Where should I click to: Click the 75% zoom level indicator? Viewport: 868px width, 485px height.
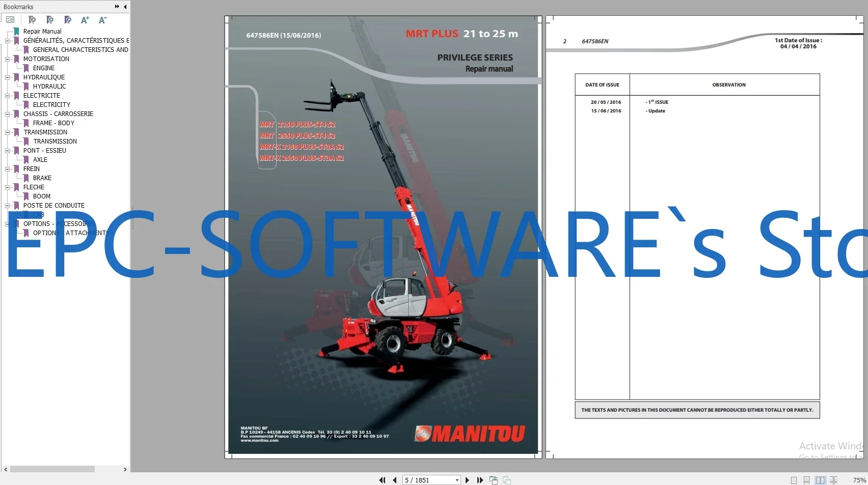860,480
